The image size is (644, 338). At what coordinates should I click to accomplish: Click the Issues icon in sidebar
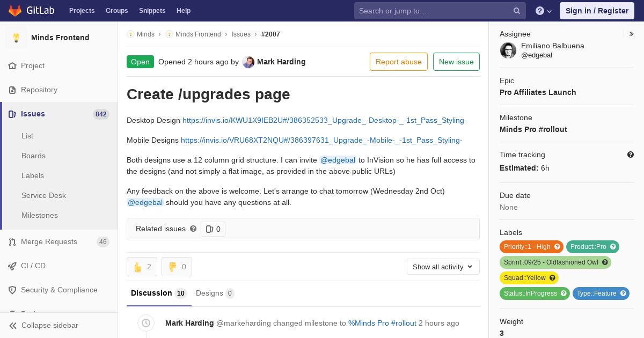[x=12, y=114]
